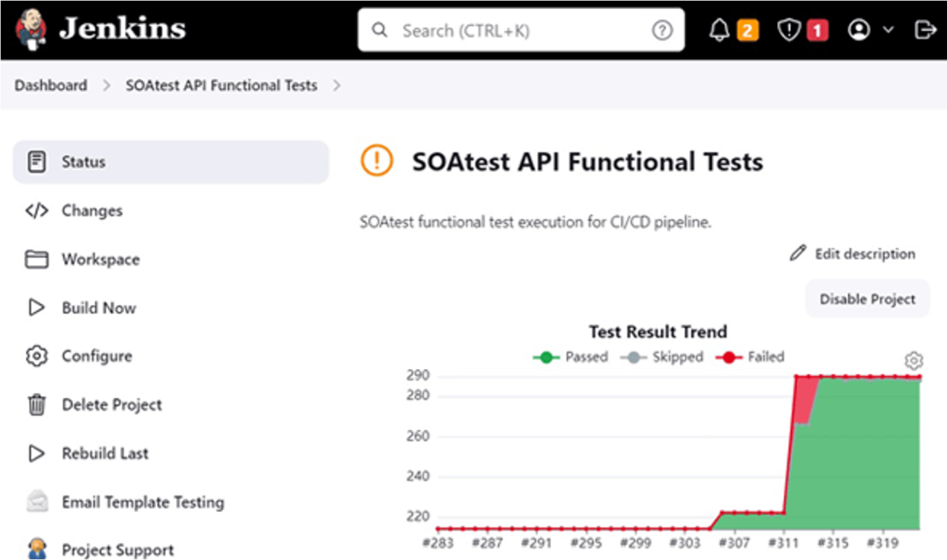Toggle the Skipped series in chart legend
This screenshot has height=560, width=947.
(x=661, y=358)
